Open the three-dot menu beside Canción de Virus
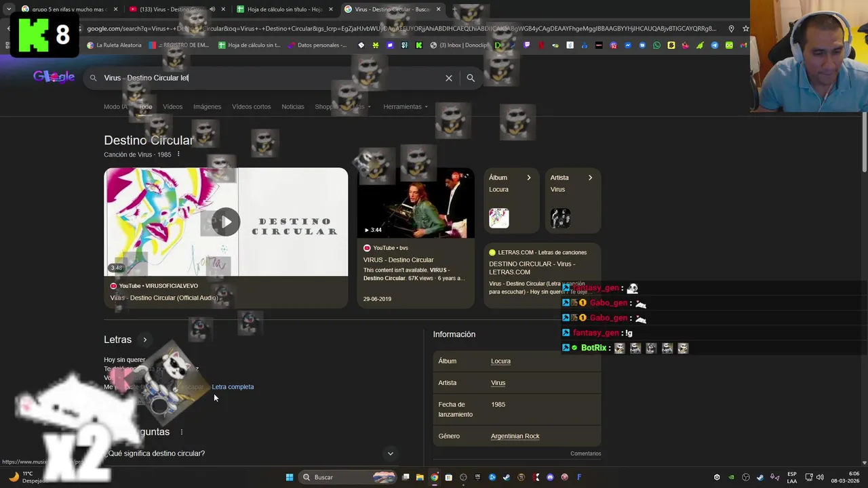Viewport: 868px width, 488px height. point(178,155)
